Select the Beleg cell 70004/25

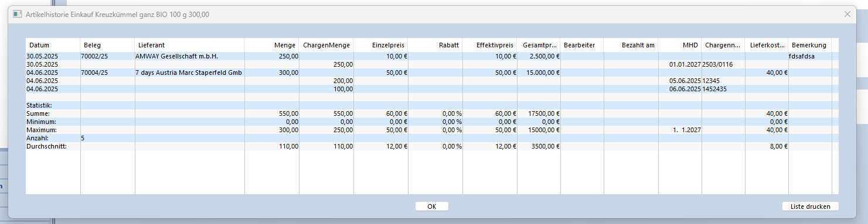tap(108, 73)
